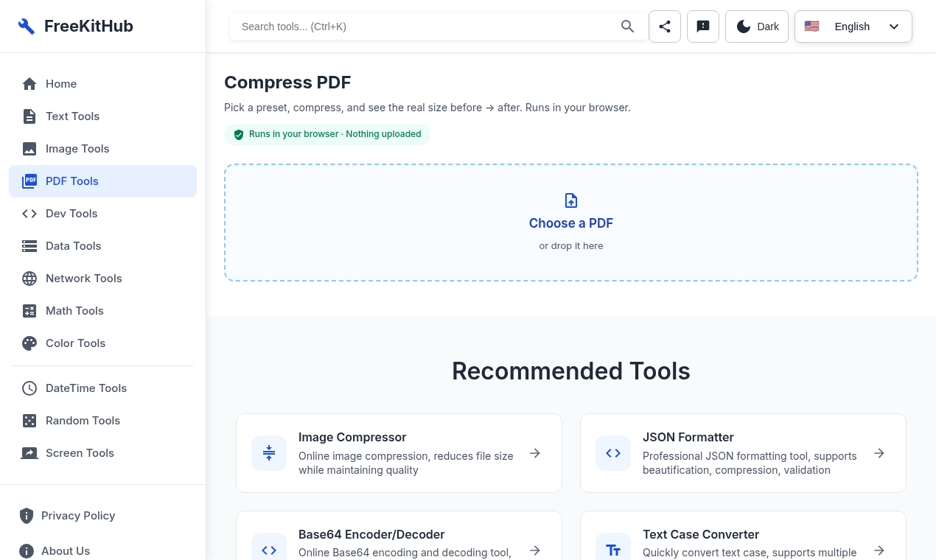Screen dimensions: 936x560
Task: Click the FreeKitHub wrench logo icon
Action: [x=27, y=27]
